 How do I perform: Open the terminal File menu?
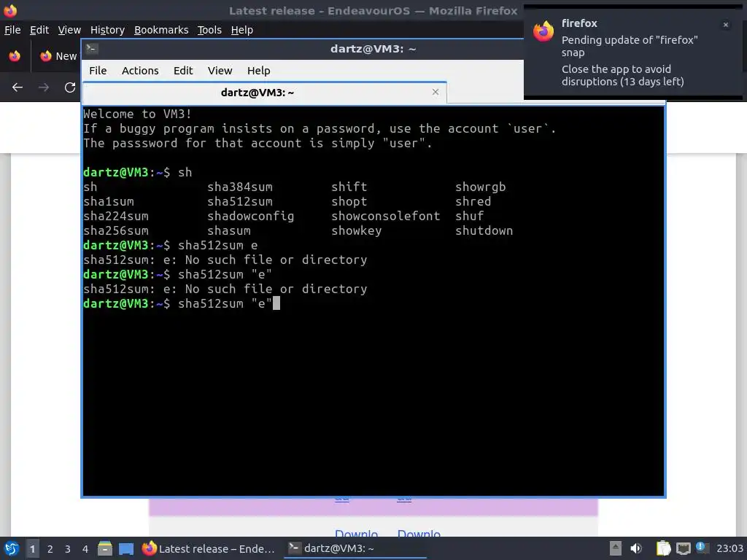click(x=98, y=71)
